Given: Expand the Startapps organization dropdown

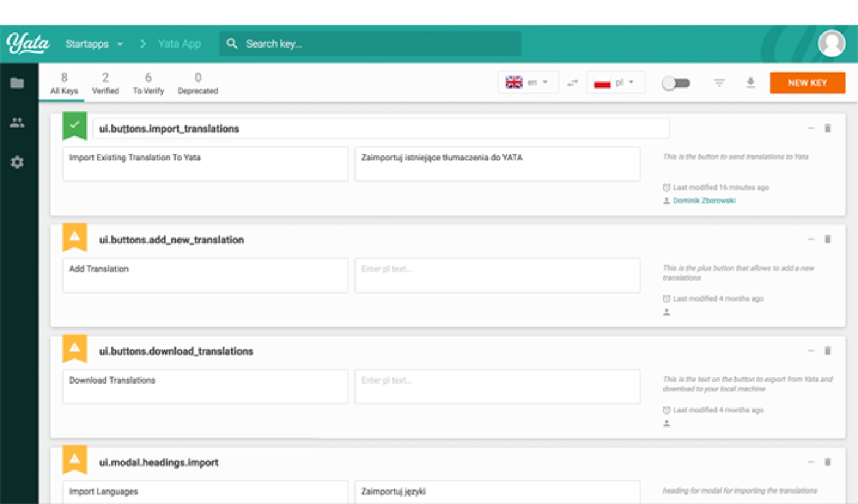Looking at the screenshot, I should click(94, 44).
